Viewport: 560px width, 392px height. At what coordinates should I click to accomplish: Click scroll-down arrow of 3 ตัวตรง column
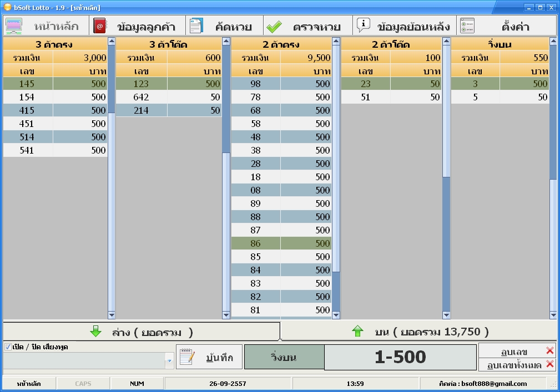pos(112,315)
